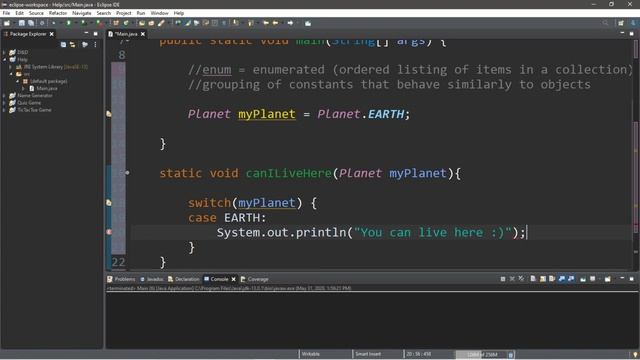Click the Save icon in toolbar
This screenshot has width=640, height=360.
22,23
